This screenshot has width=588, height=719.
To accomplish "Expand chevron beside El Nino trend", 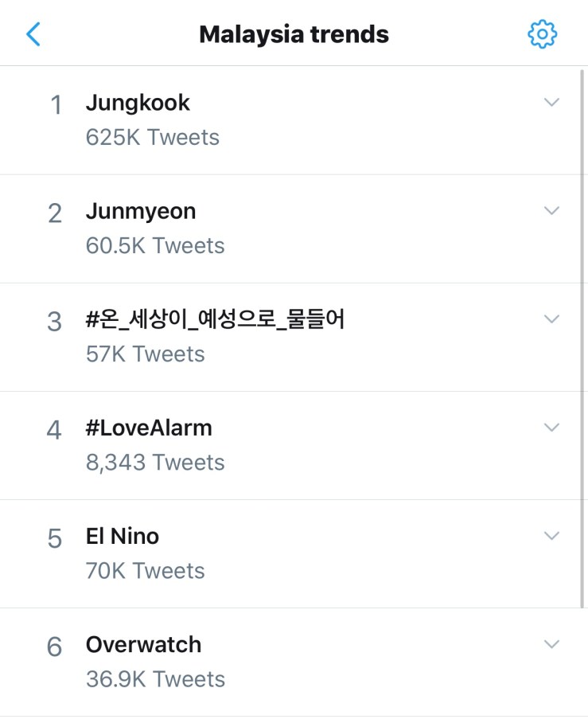I will click(551, 535).
